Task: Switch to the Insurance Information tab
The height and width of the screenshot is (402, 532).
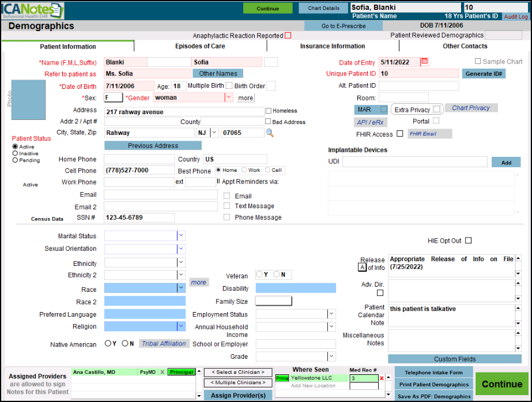Action: pyautogui.click(x=333, y=46)
